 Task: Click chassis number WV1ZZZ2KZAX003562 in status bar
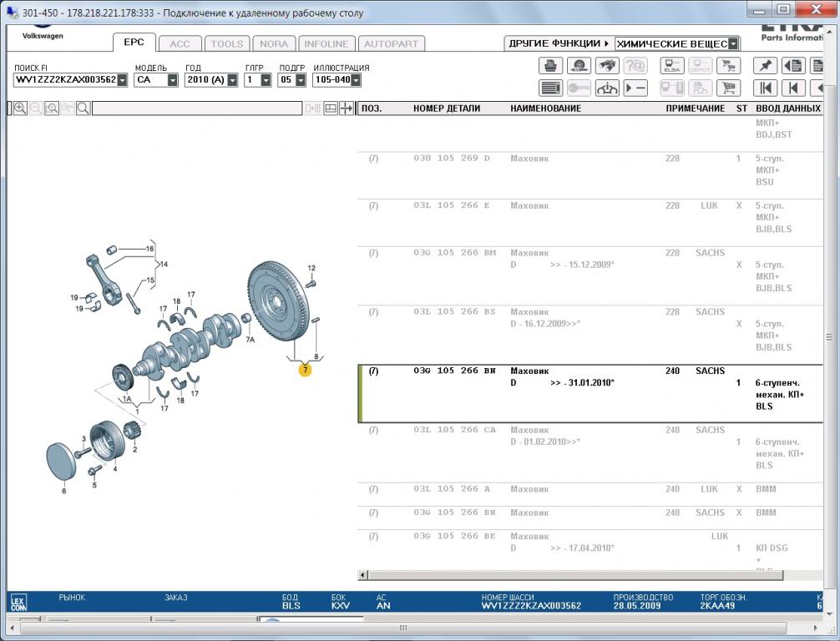pos(531,606)
